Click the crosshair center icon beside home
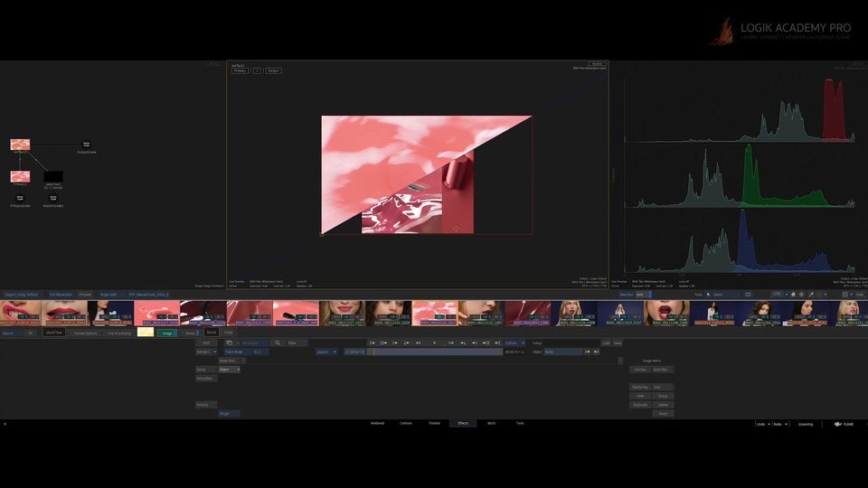 pyautogui.click(x=801, y=295)
